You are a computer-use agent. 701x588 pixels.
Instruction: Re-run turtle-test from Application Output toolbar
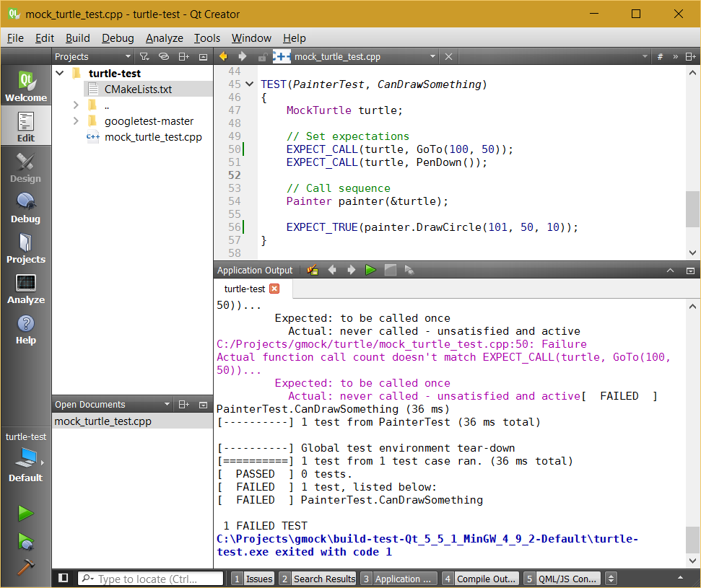[370, 270]
